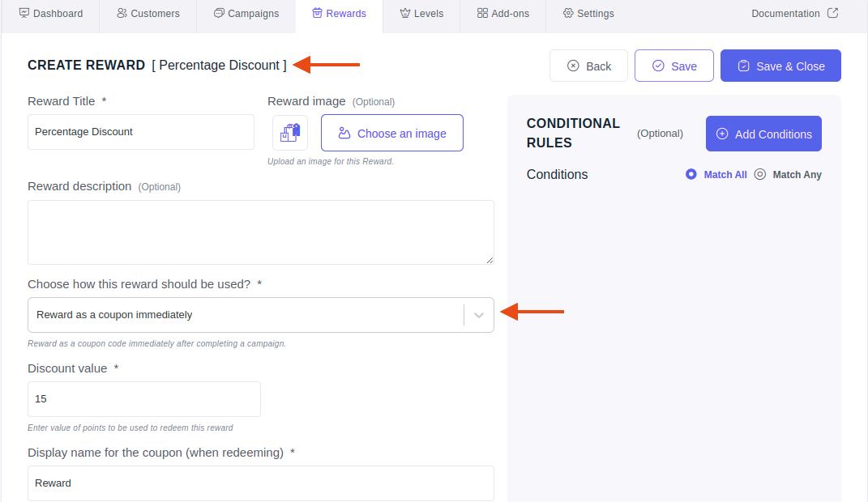Click the Add-ons grid icon
The image size is (868, 502).
482,13
